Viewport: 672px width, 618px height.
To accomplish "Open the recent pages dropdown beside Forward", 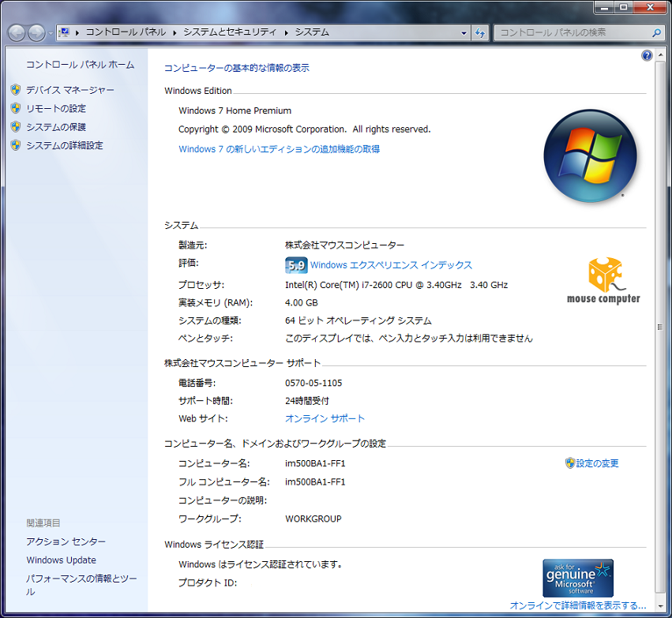I will pos(51,33).
